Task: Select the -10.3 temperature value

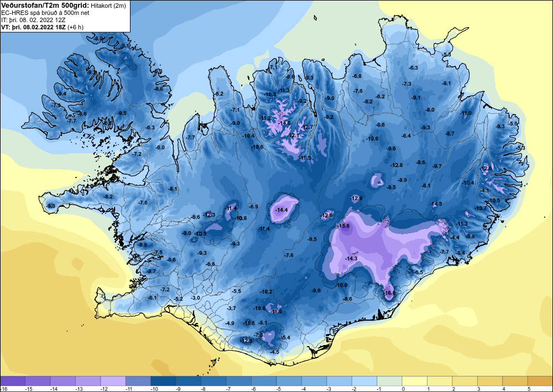Action: coord(270,94)
